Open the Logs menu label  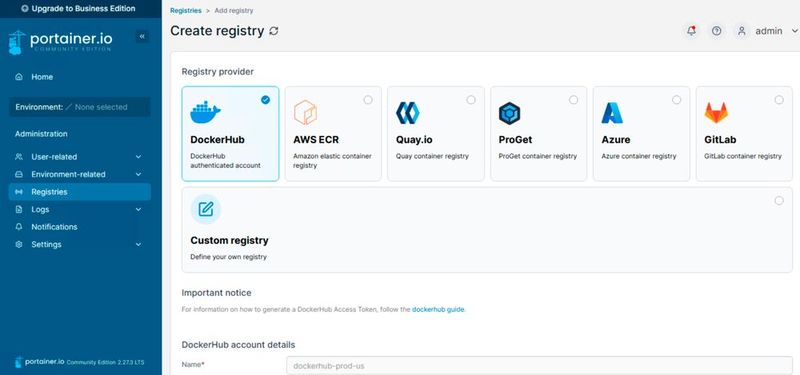pyautogui.click(x=40, y=209)
